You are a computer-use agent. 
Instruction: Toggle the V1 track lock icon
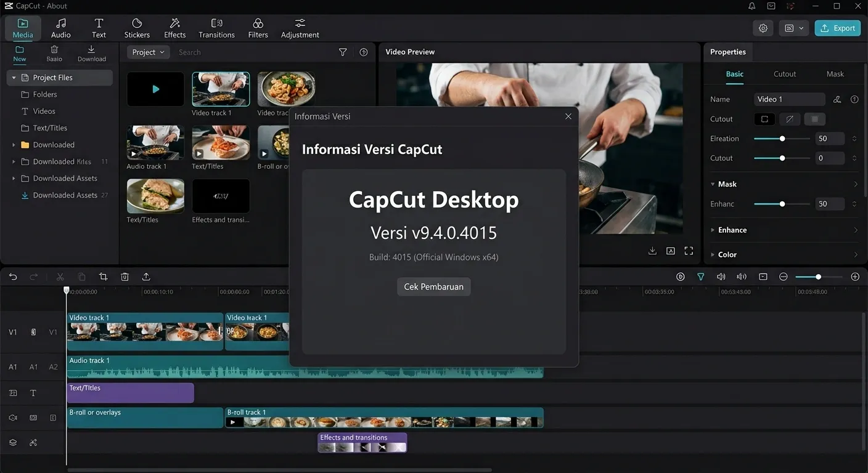[x=33, y=332]
